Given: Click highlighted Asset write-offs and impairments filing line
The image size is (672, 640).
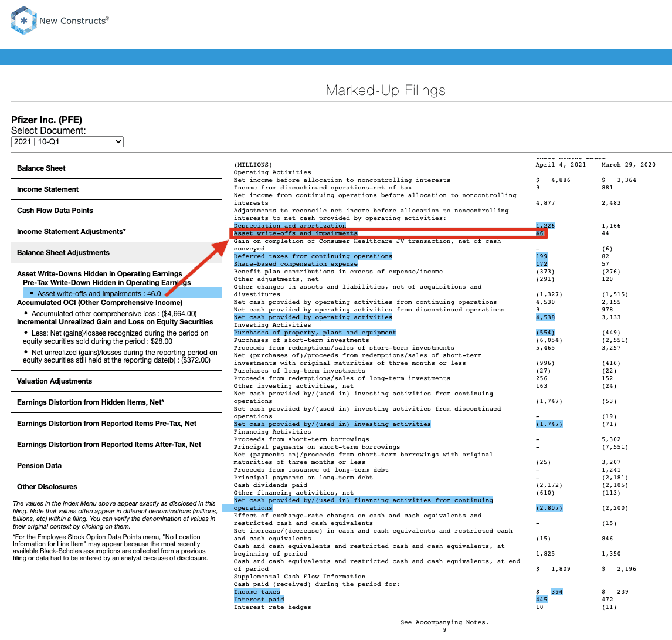Looking at the screenshot, I should tap(296, 233).
